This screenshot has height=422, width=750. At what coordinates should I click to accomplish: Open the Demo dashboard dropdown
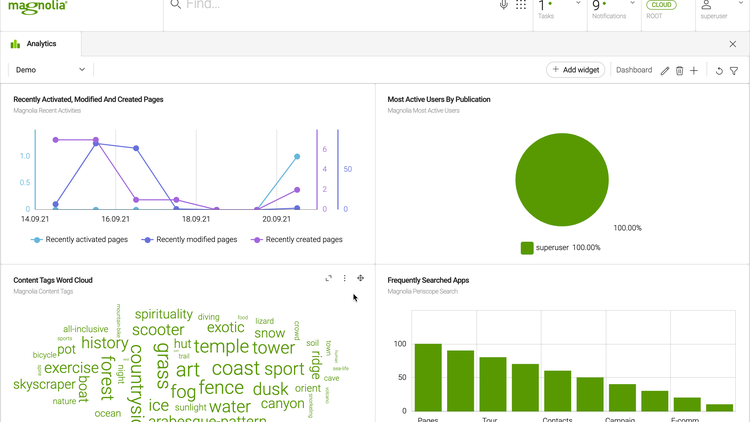50,70
